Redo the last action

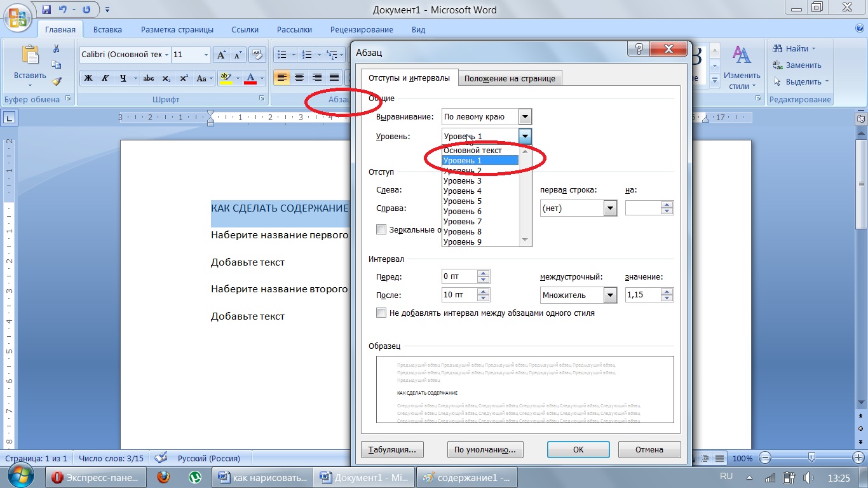click(86, 10)
